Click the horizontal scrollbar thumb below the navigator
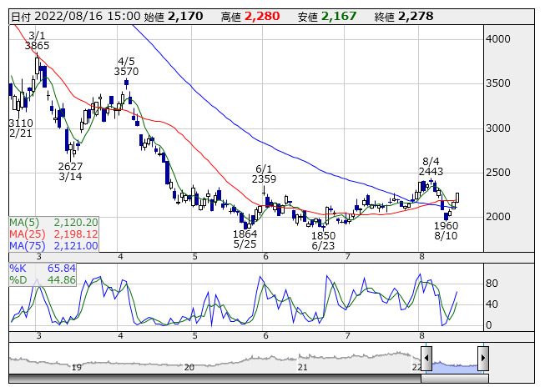 click(x=454, y=379)
